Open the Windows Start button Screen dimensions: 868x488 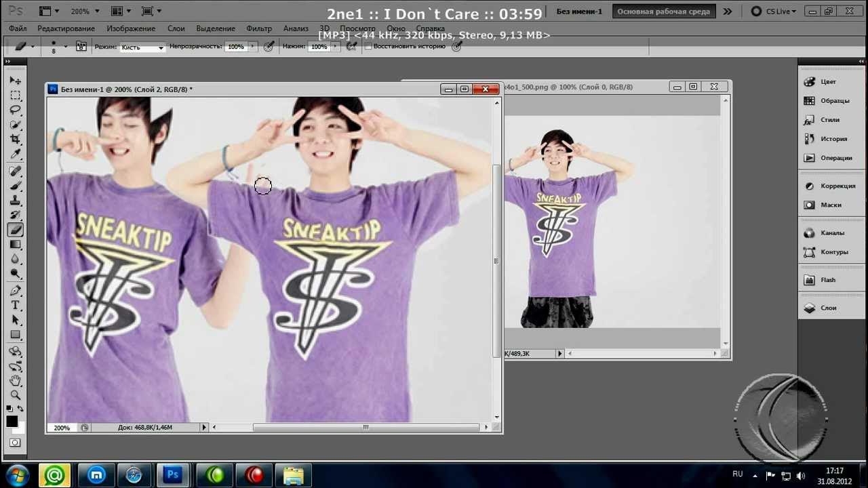point(16,475)
